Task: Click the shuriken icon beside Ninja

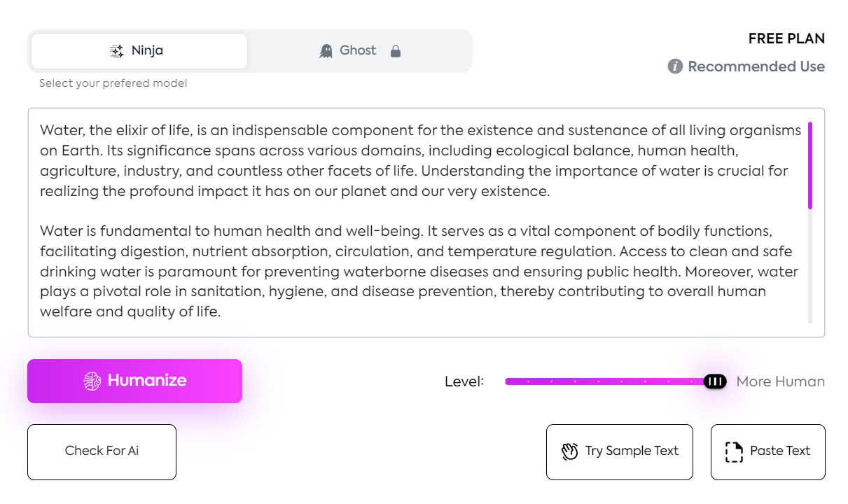Action: click(116, 50)
